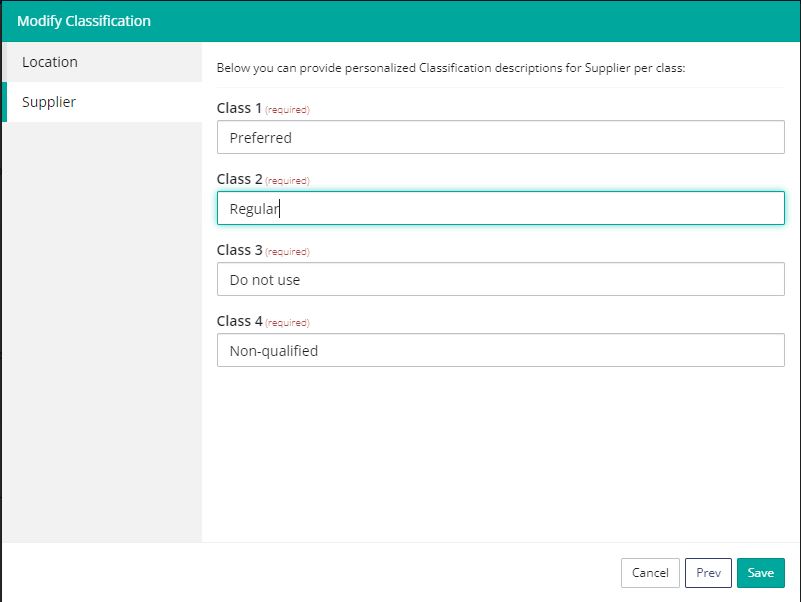Place cursor after Regular in Class 2
801x602 pixels.
(278, 208)
